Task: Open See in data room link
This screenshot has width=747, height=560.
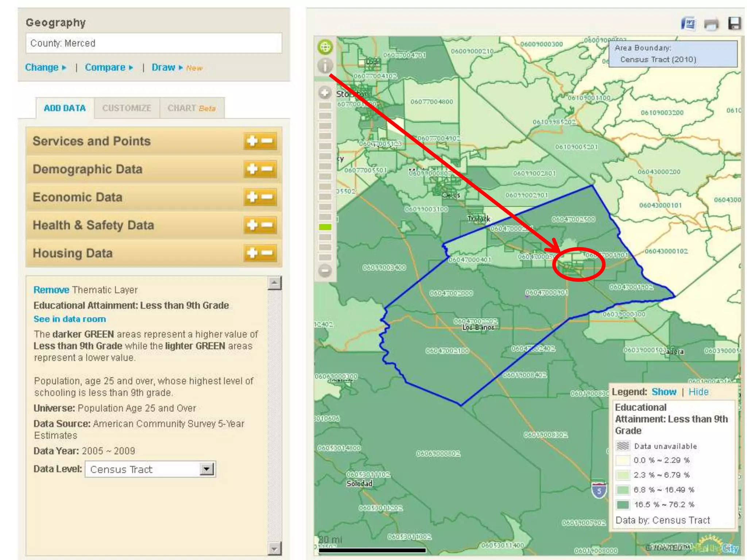Action: pyautogui.click(x=70, y=319)
